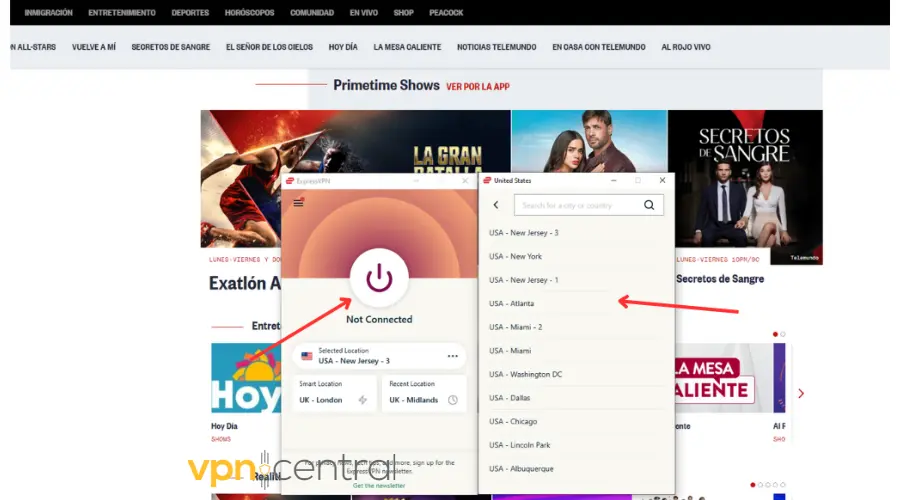Go to Al Rojo Vivo nav link
The width and height of the screenshot is (900, 500).
pos(686,47)
